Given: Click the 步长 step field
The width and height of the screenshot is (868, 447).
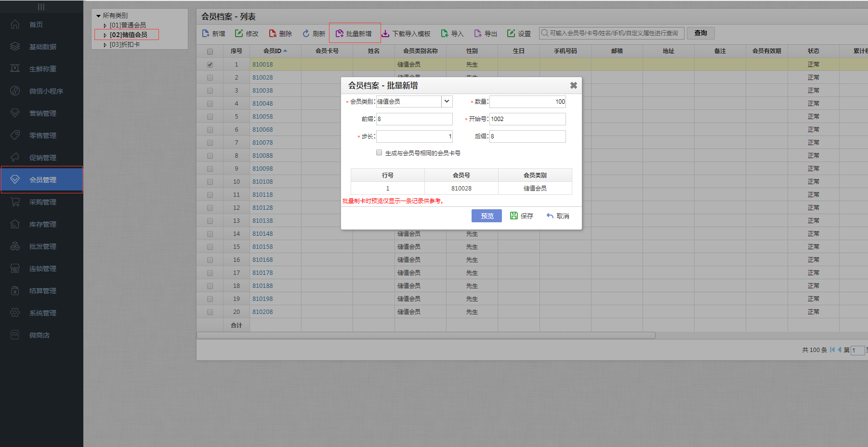Looking at the screenshot, I should [414, 136].
